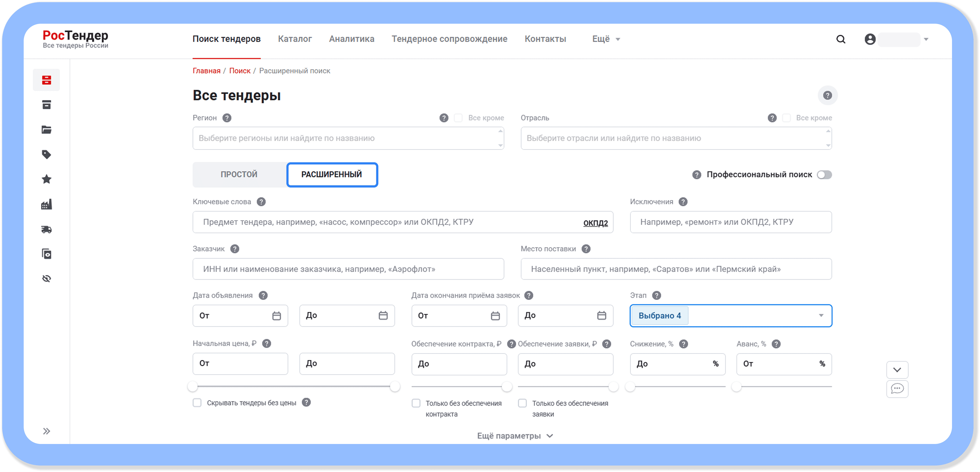Click the ОКПД2 link in keywords field
Screen dimensions: 980x472
595,223
